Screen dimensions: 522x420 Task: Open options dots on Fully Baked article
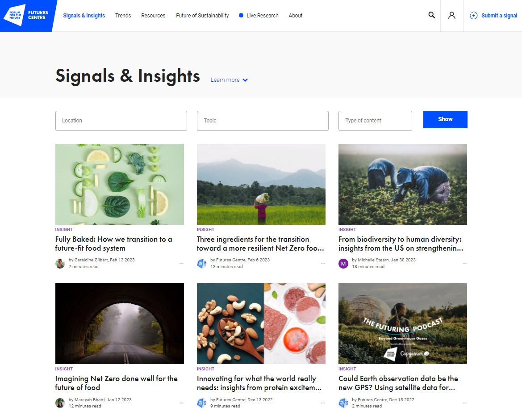click(181, 264)
